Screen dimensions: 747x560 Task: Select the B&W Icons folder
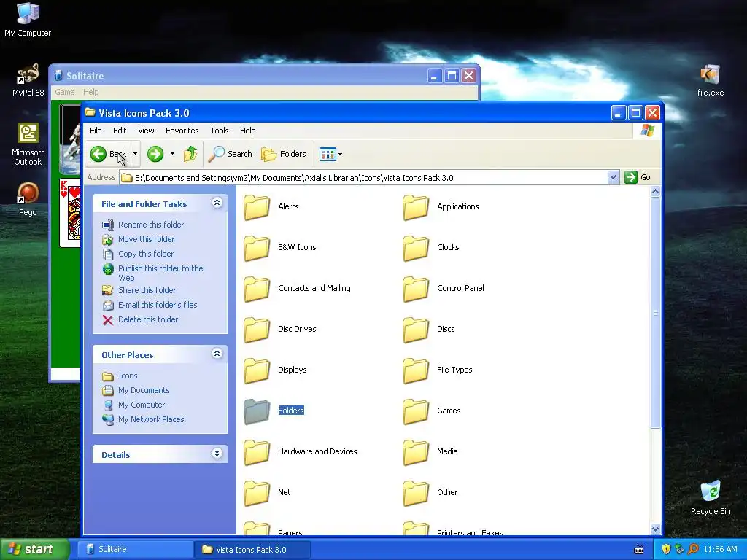(x=258, y=248)
